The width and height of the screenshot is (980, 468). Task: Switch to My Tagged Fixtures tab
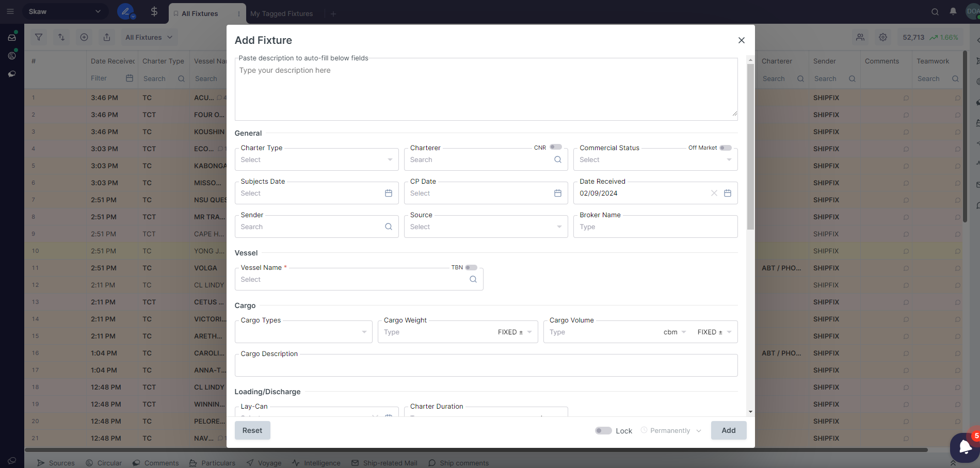[281, 13]
